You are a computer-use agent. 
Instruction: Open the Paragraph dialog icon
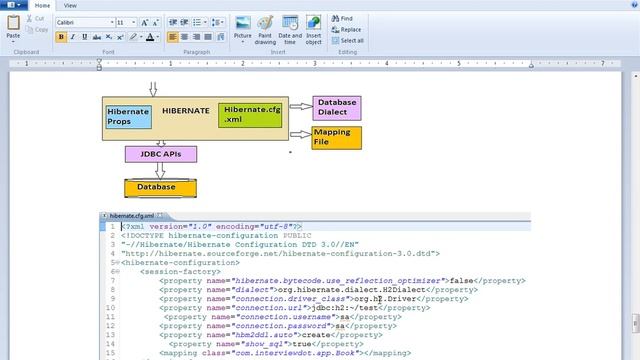[221, 37]
